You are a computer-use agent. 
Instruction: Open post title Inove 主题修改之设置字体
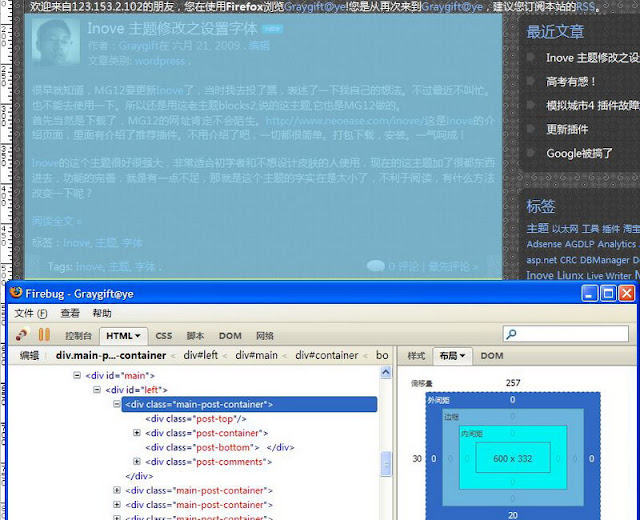click(172, 29)
